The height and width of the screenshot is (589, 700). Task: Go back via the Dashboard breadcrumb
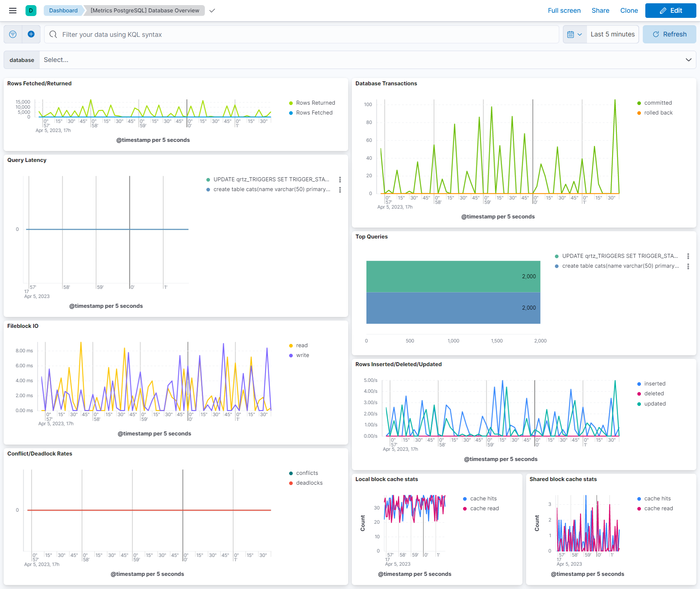pos(63,11)
